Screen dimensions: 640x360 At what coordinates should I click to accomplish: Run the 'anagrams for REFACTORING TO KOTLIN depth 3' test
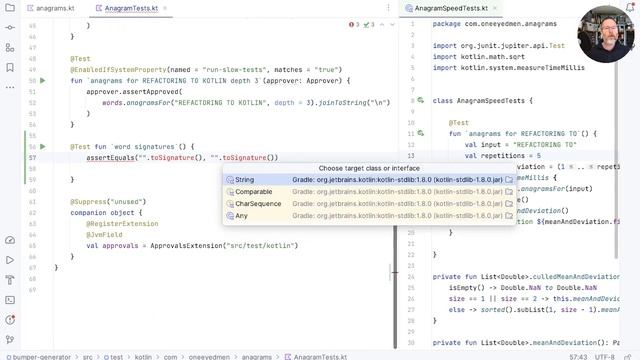(x=43, y=81)
